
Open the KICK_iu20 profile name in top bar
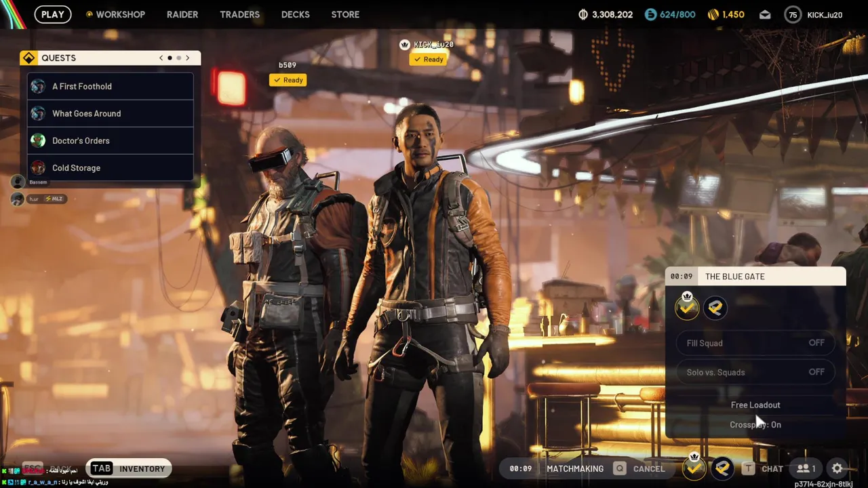[825, 14]
